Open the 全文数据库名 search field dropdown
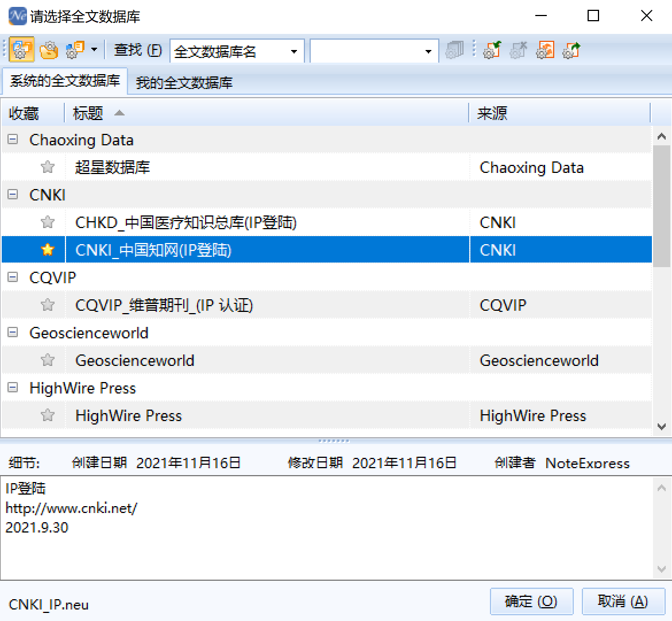This screenshot has width=672, height=621. pyautogui.click(x=294, y=52)
